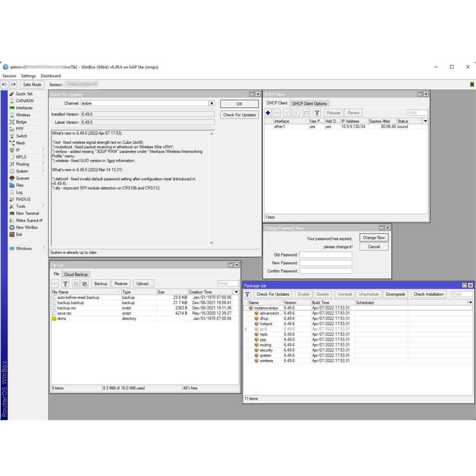Viewport: 476px width, 476px height.
Task: Open the RADIUS settings
Action: (x=23, y=199)
